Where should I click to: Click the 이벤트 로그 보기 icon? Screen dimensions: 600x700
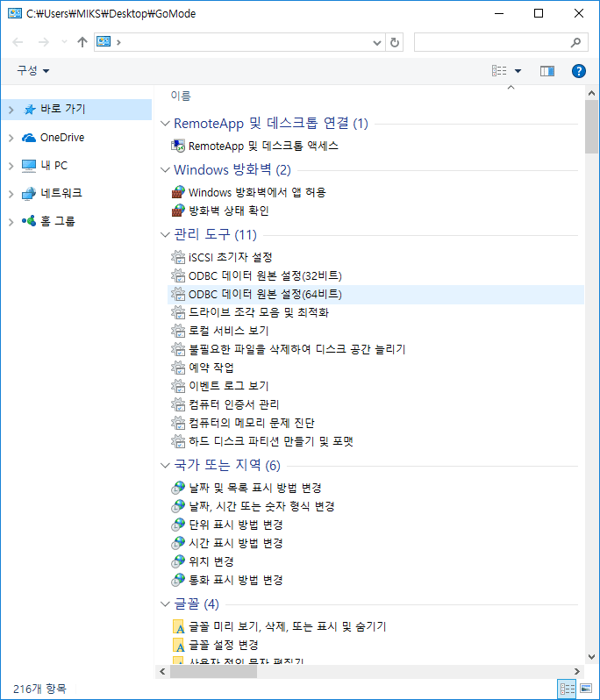[x=178, y=386]
